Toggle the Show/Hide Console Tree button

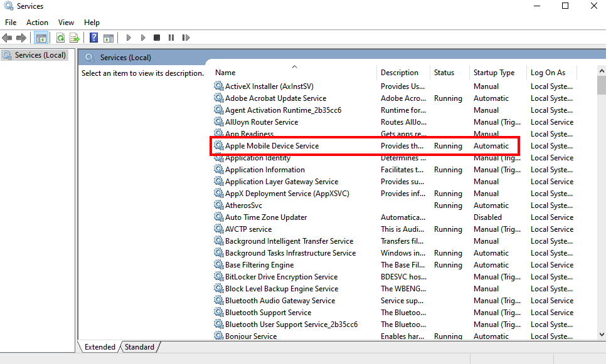41,38
